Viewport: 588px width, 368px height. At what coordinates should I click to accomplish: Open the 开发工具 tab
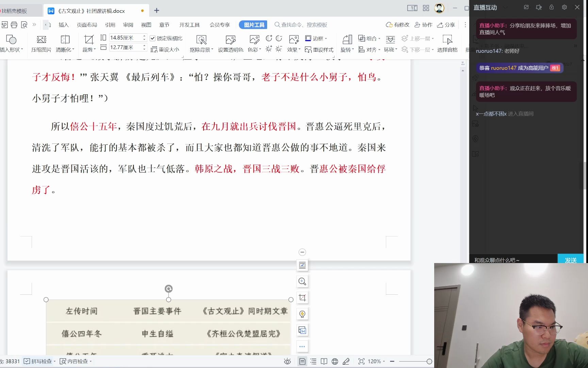(x=190, y=25)
